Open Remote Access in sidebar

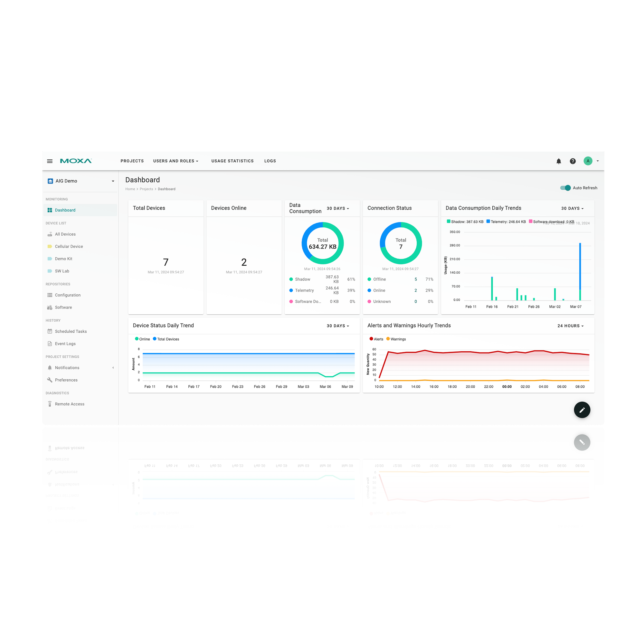point(69,404)
